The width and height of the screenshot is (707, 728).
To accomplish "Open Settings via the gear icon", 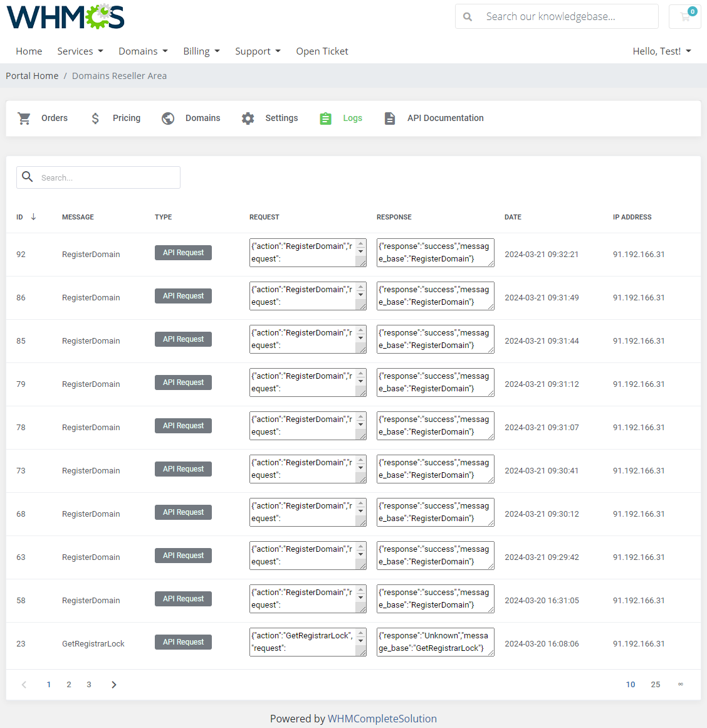I will (x=248, y=118).
